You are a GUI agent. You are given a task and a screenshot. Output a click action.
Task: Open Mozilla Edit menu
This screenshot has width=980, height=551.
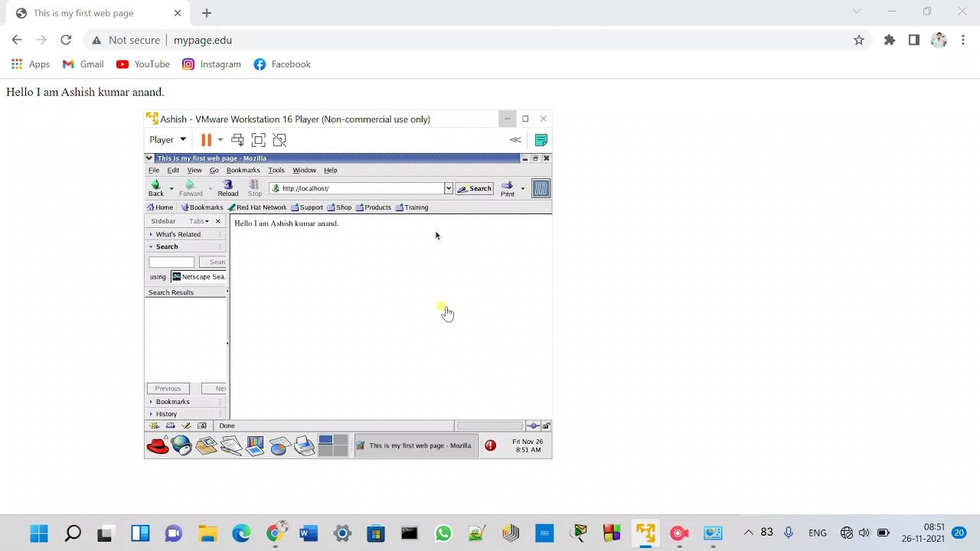click(173, 170)
